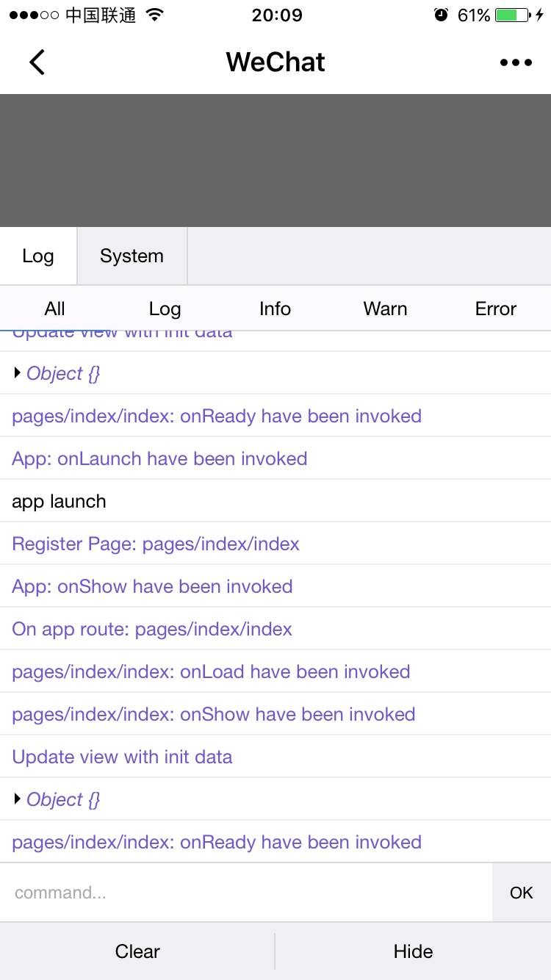Tap the 20:09 clock in status bar

276,15
